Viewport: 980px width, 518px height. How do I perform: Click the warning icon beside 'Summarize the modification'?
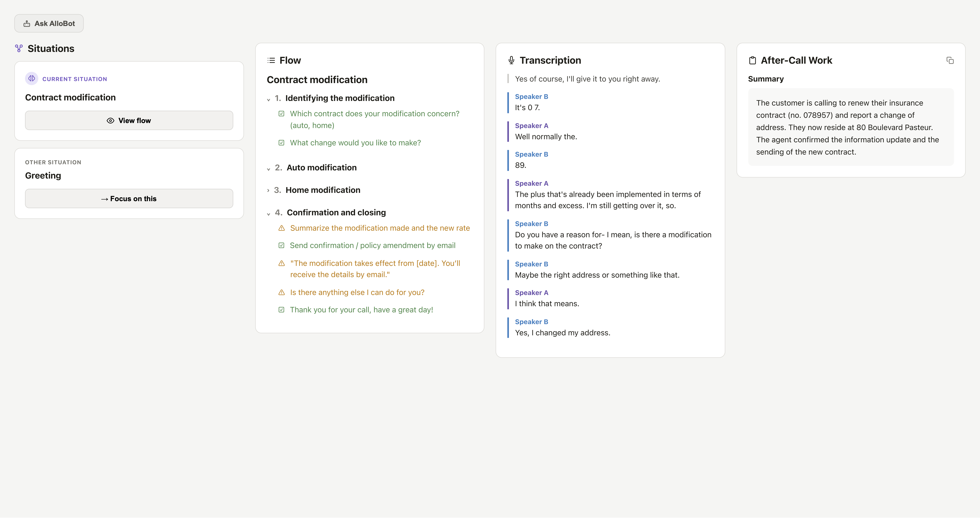282,228
